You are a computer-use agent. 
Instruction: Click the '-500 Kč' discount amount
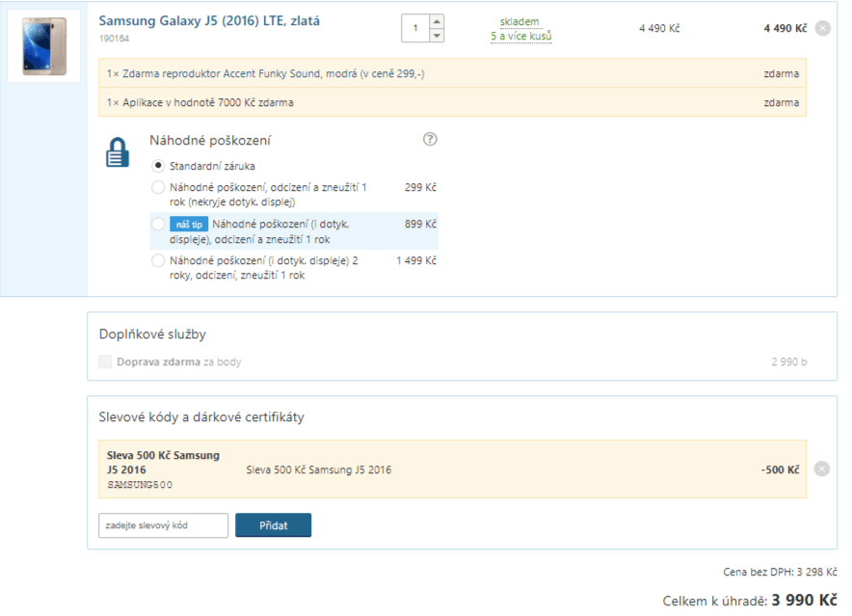point(780,469)
